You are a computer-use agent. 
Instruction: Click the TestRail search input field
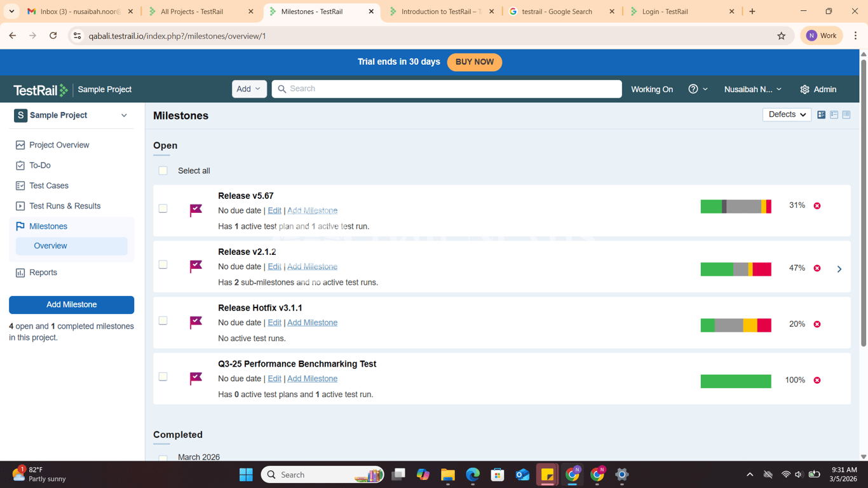(447, 89)
